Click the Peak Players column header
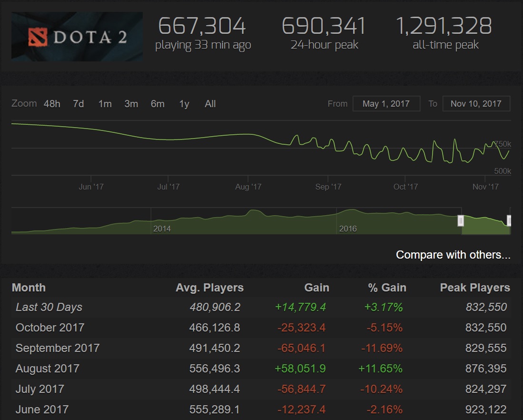The image size is (523, 420). click(x=475, y=288)
